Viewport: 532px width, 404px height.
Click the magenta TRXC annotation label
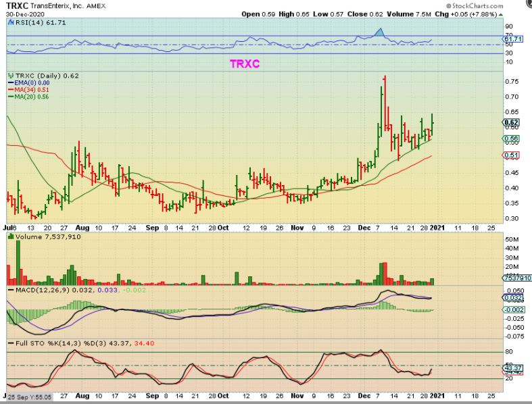245,64
